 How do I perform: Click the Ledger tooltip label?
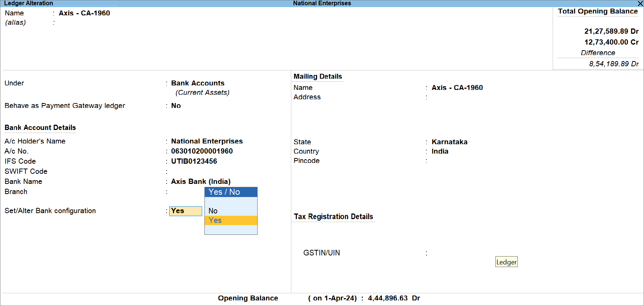[x=506, y=262]
